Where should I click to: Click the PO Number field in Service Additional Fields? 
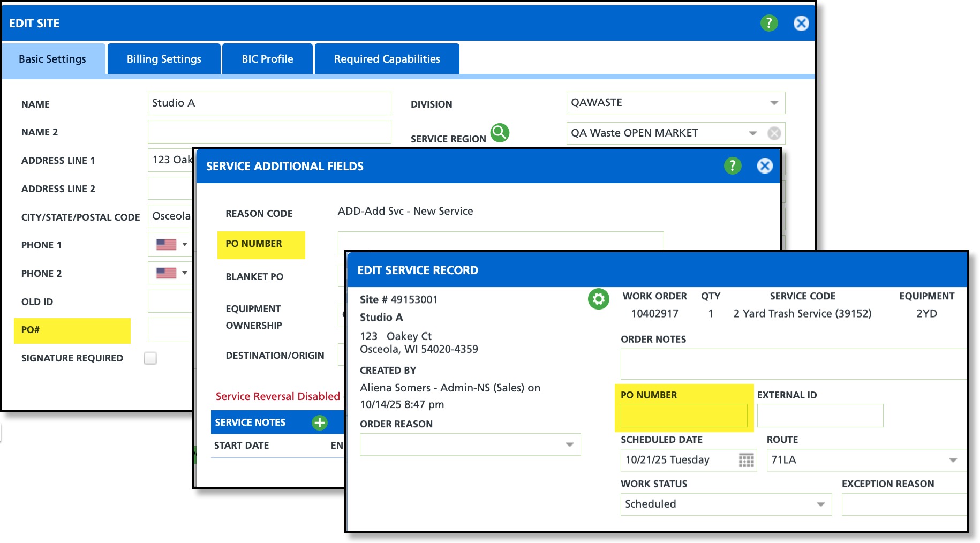501,241
